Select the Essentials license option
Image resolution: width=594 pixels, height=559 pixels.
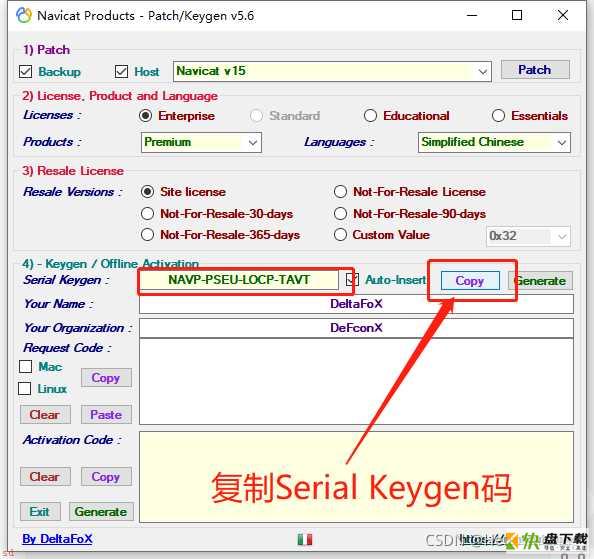tap(498, 116)
